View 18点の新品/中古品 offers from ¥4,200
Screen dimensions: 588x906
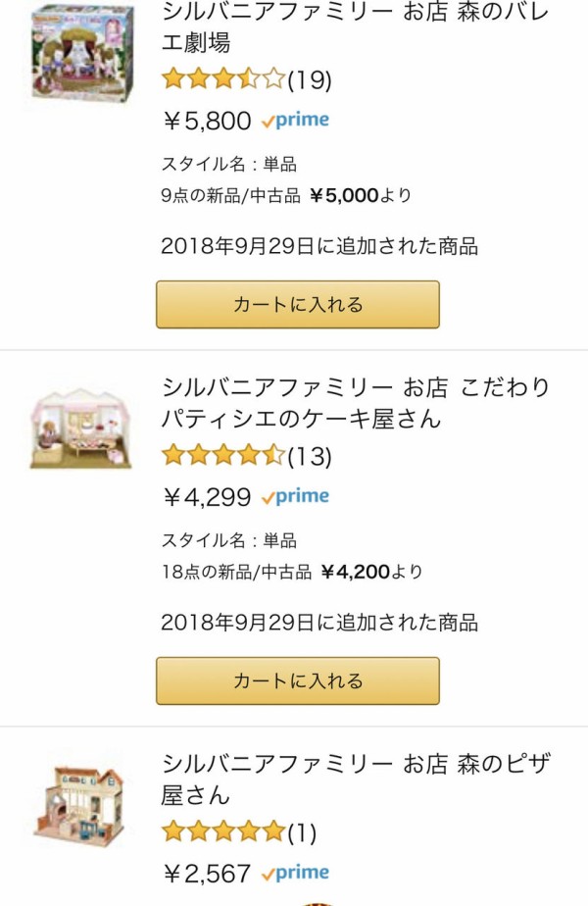pos(292,572)
